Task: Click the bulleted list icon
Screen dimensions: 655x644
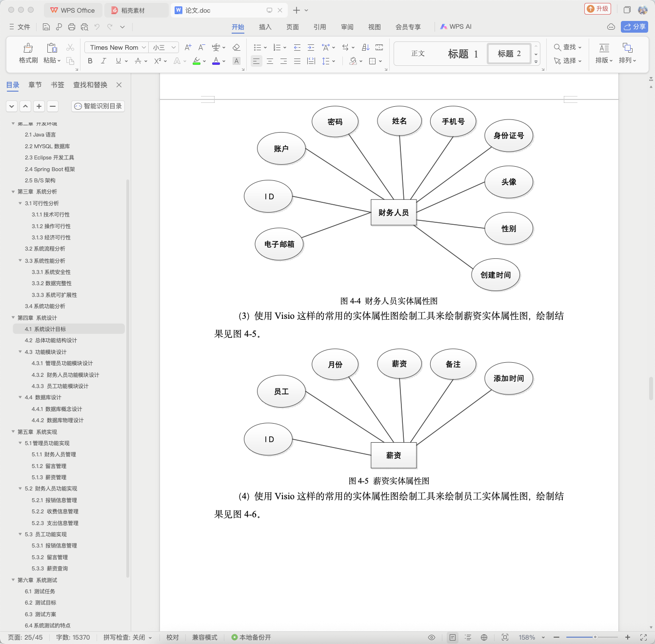Action: click(258, 47)
